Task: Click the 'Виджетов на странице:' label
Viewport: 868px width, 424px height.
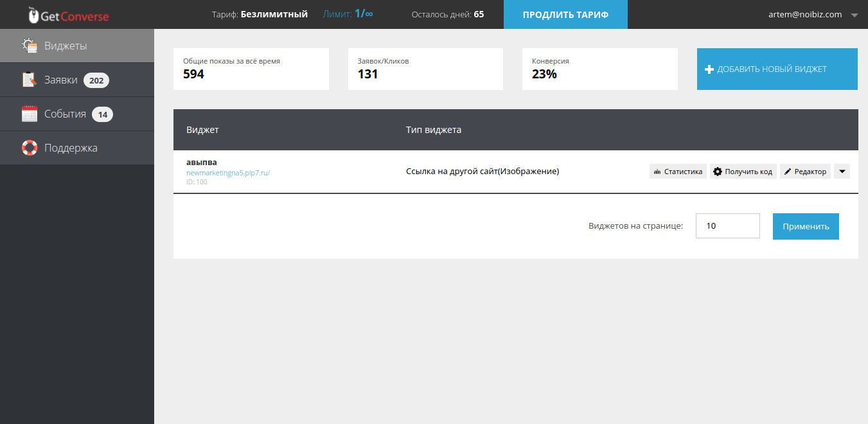Action: point(635,226)
